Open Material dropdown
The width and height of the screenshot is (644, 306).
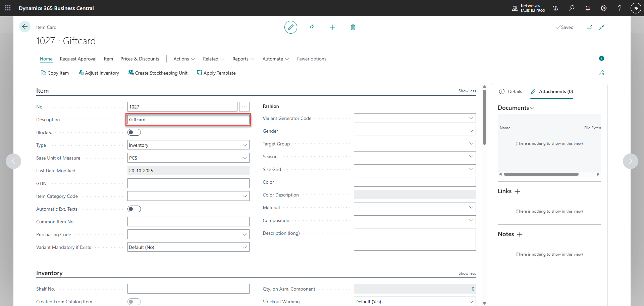(471, 208)
